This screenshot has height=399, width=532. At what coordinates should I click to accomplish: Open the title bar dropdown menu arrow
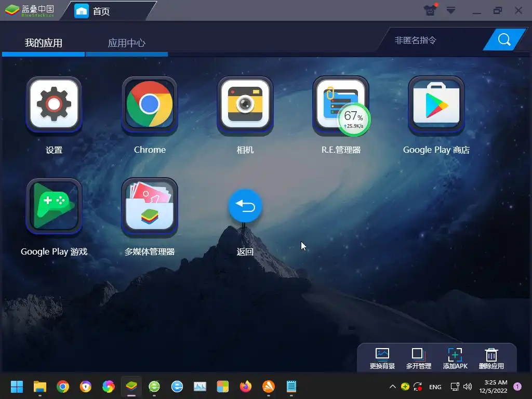click(x=451, y=10)
